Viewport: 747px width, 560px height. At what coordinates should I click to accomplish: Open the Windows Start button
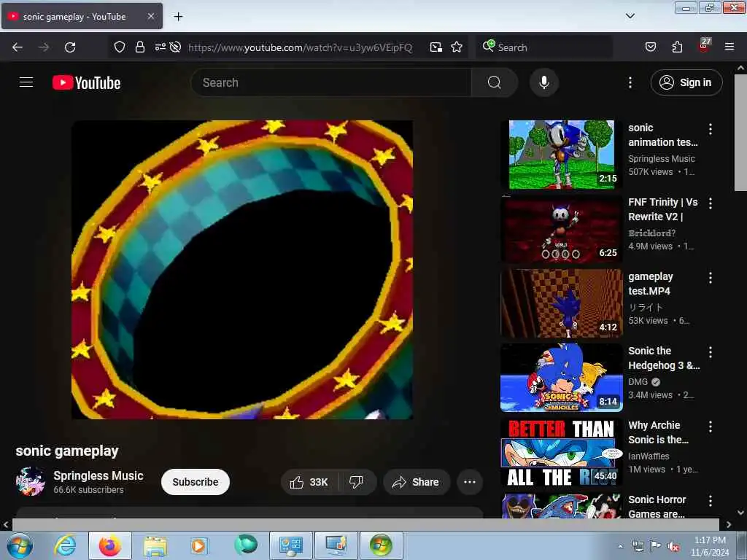click(x=20, y=545)
